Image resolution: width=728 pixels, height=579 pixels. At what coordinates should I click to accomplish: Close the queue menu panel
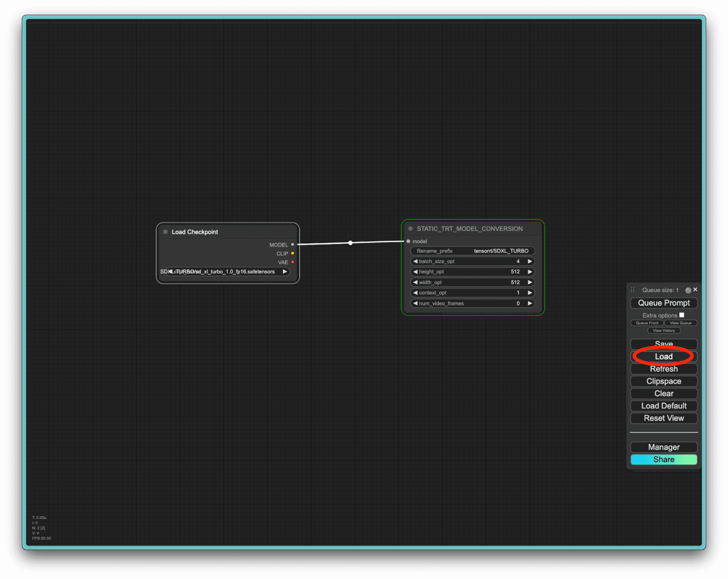(695, 289)
